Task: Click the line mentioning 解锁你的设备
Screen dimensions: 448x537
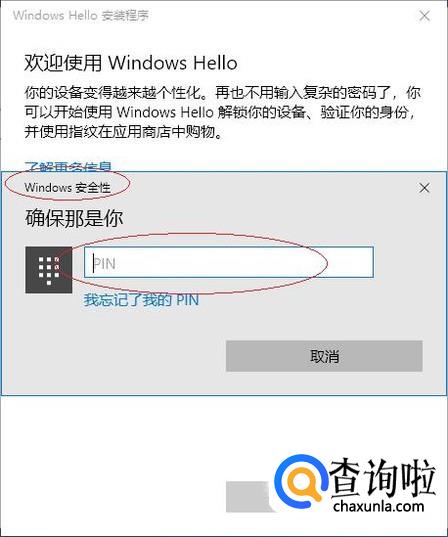Action: coord(221,112)
